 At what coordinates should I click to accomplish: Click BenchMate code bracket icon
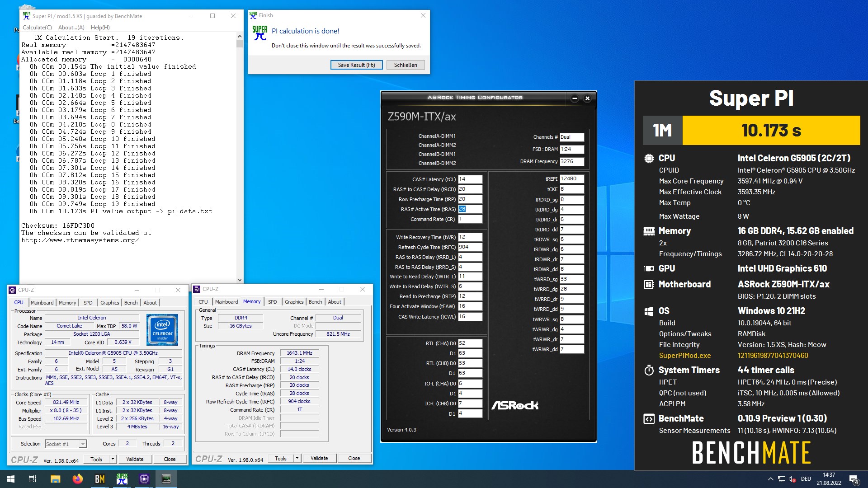tap(649, 418)
